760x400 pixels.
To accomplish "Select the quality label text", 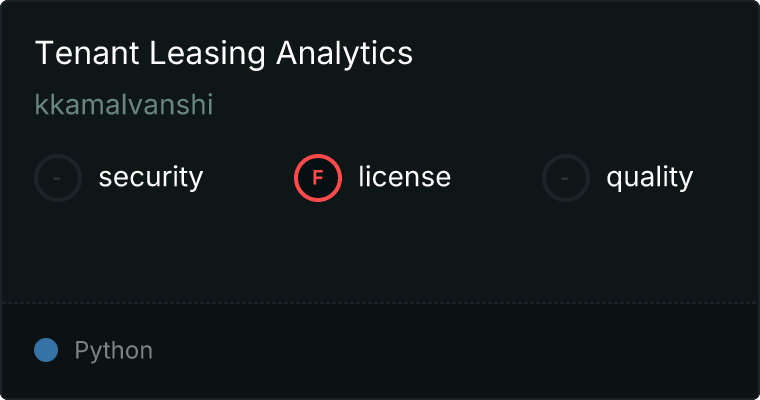I will pos(649,178).
